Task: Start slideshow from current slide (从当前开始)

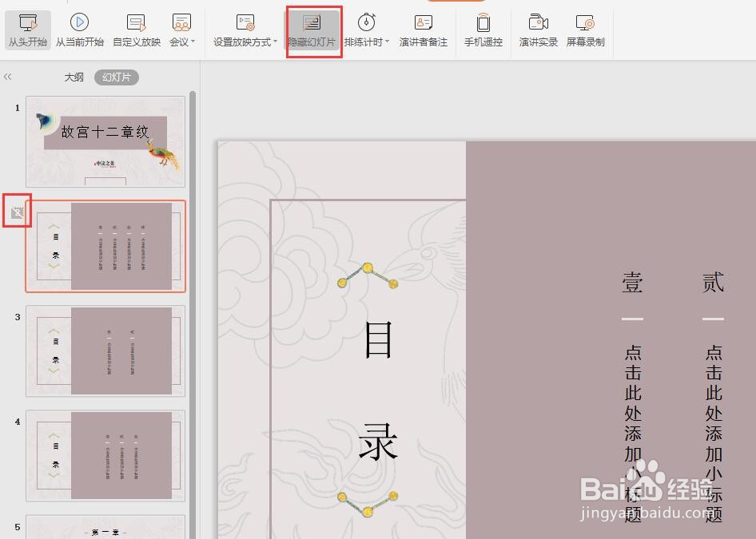Action: pyautogui.click(x=80, y=30)
